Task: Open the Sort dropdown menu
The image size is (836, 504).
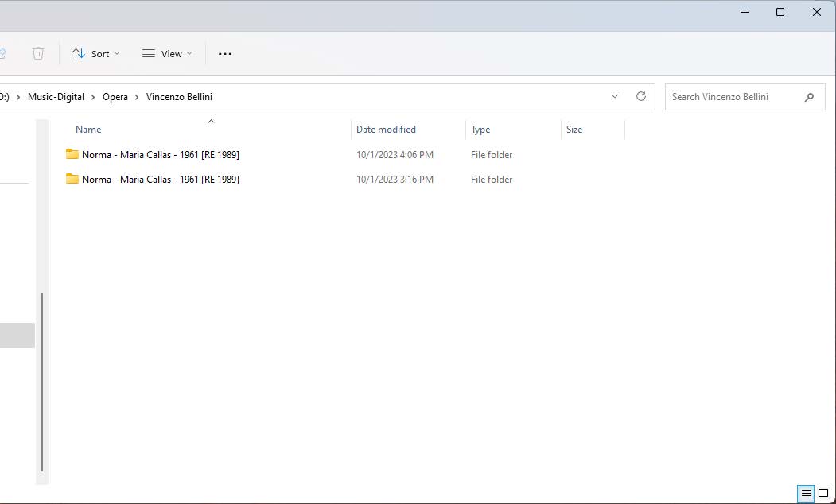Action: click(x=95, y=54)
